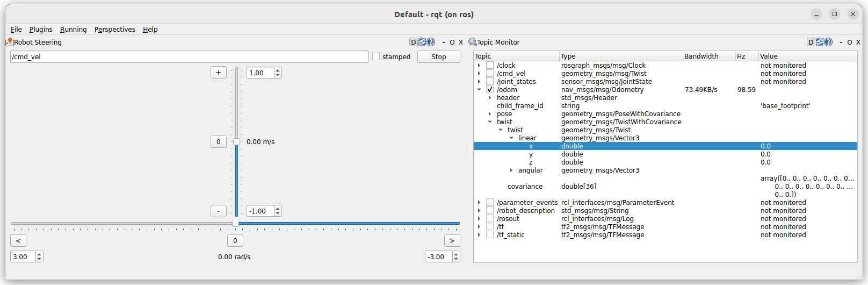
Task: Click the horizontal angular speed slider handle
Action: (235, 223)
